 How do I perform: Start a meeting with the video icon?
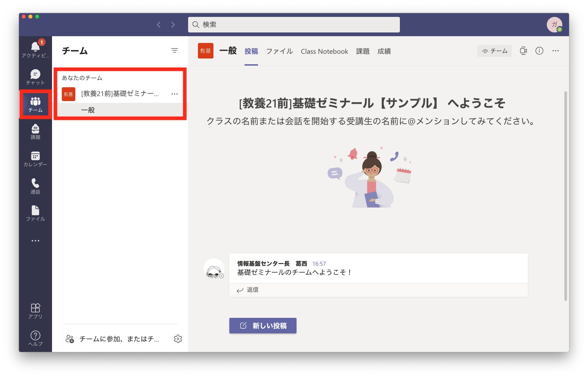pyautogui.click(x=523, y=51)
